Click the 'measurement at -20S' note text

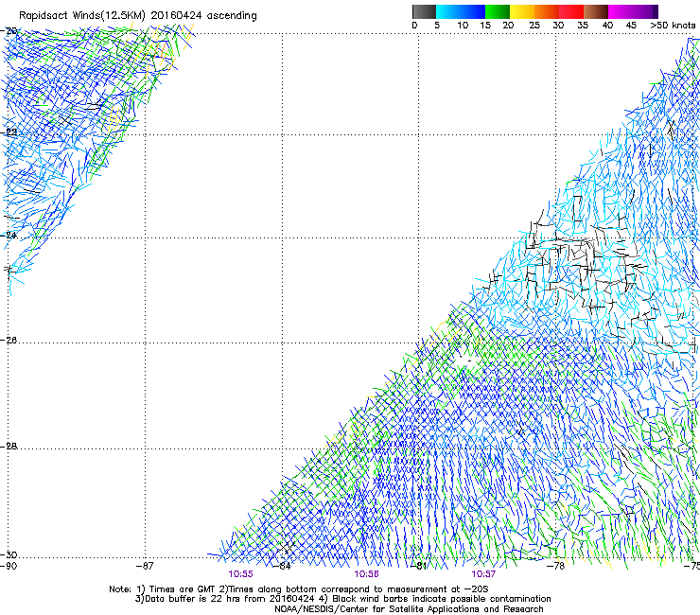[439, 589]
